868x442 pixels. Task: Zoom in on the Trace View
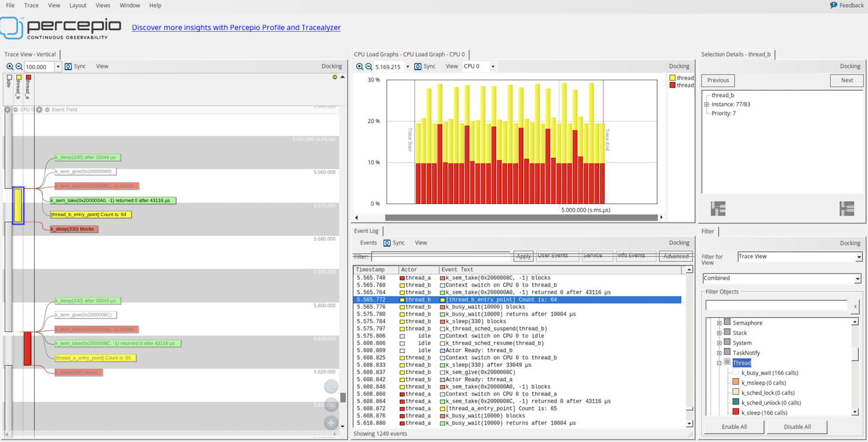pyautogui.click(x=9, y=66)
